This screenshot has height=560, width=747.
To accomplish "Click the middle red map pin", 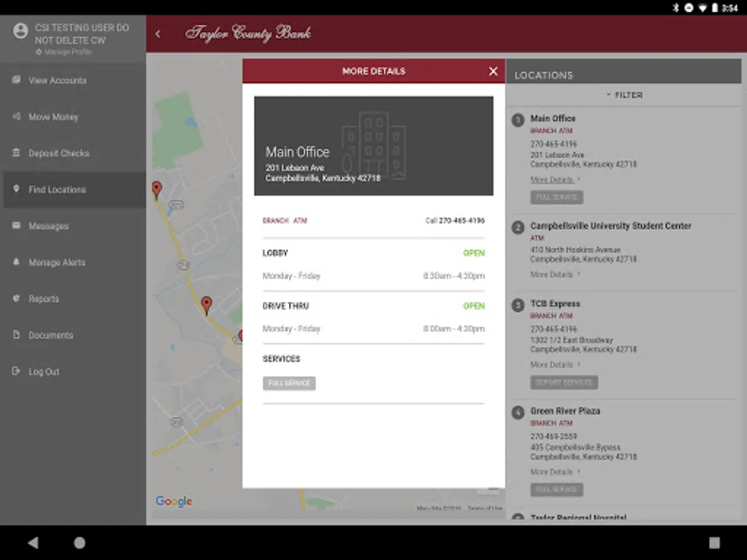I will pyautogui.click(x=207, y=305).
